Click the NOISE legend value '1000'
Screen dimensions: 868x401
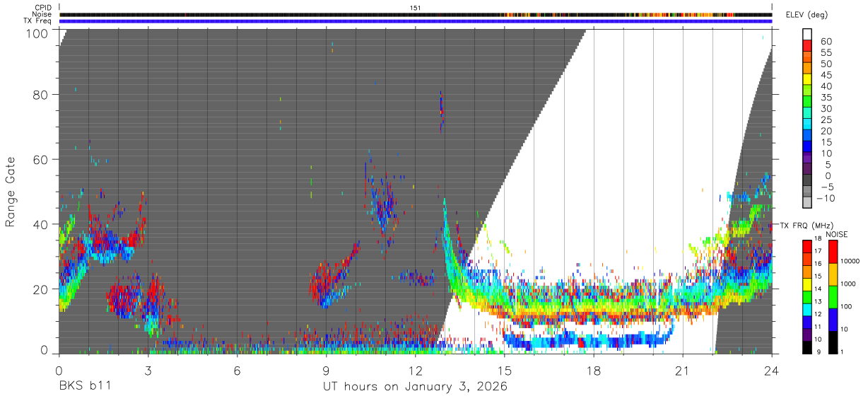tap(850, 284)
